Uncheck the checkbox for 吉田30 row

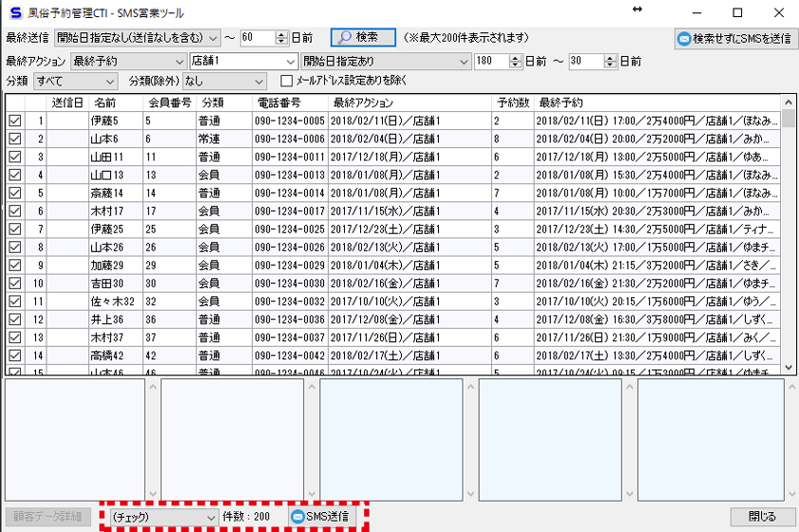point(14,283)
